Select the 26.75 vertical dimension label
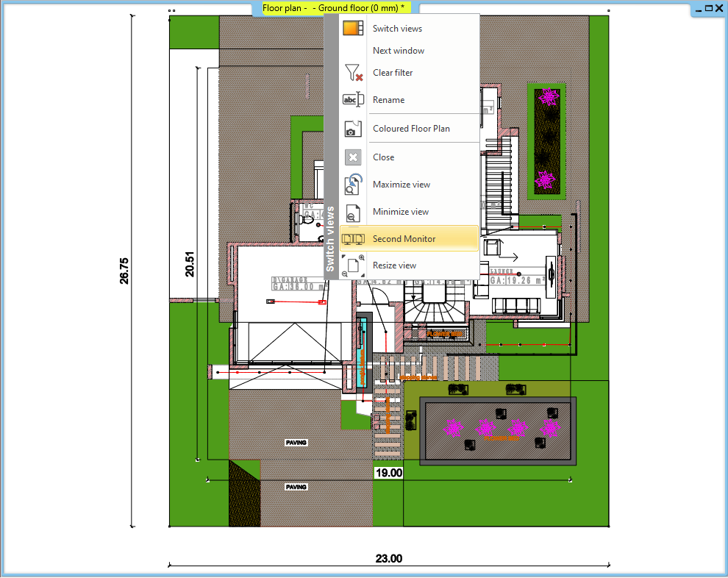This screenshot has height=578, width=728. click(124, 271)
